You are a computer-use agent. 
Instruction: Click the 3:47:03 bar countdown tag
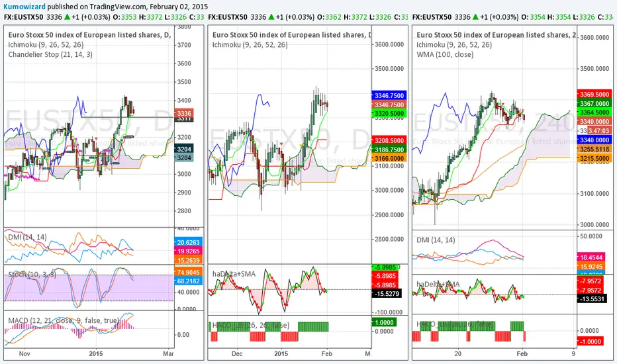[598, 130]
